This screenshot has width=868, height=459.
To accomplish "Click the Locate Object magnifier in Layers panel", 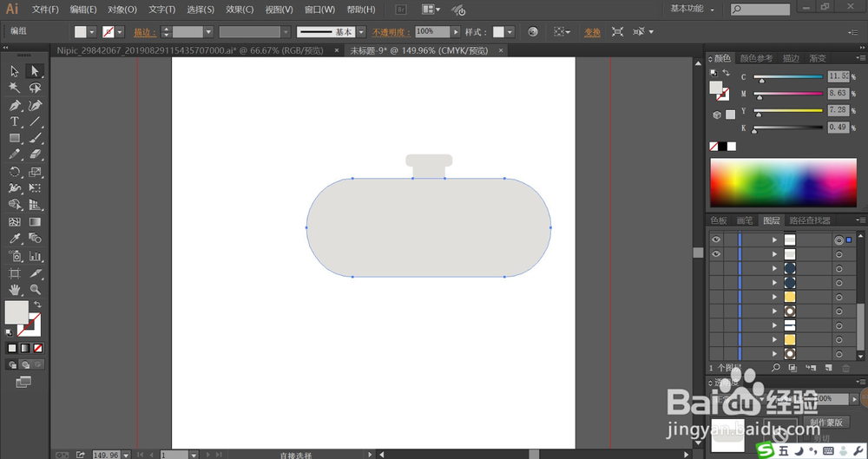I will (x=775, y=368).
